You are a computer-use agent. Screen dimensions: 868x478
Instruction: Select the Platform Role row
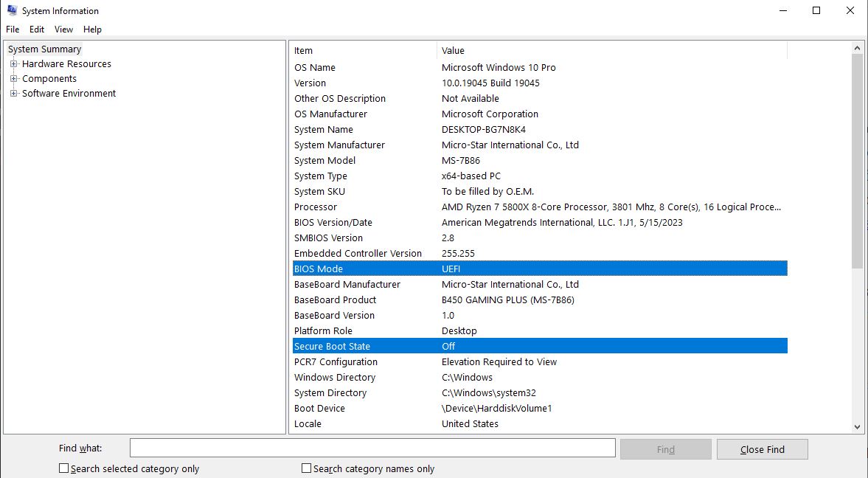point(540,331)
